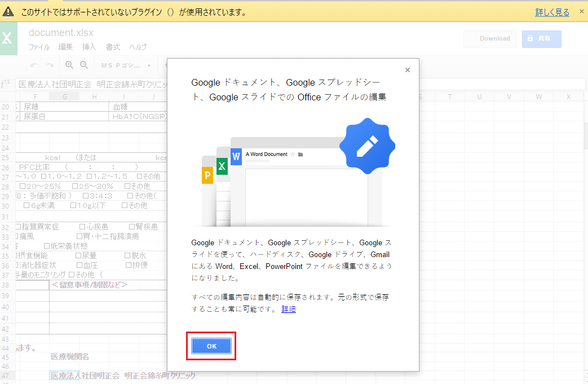Click the 医療機関名 cell
588x384 pixels.
[x=70, y=356]
